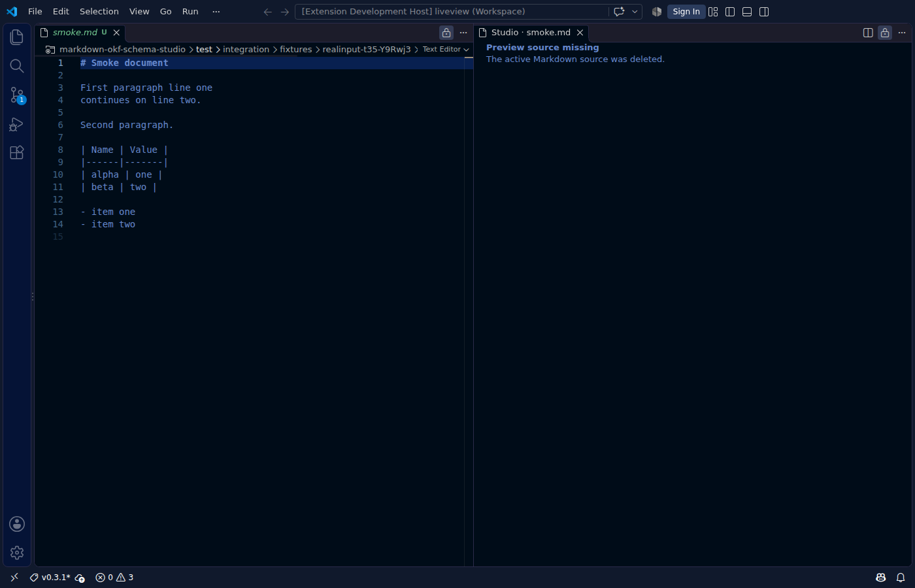Close the smoke.md tab

[116, 33]
